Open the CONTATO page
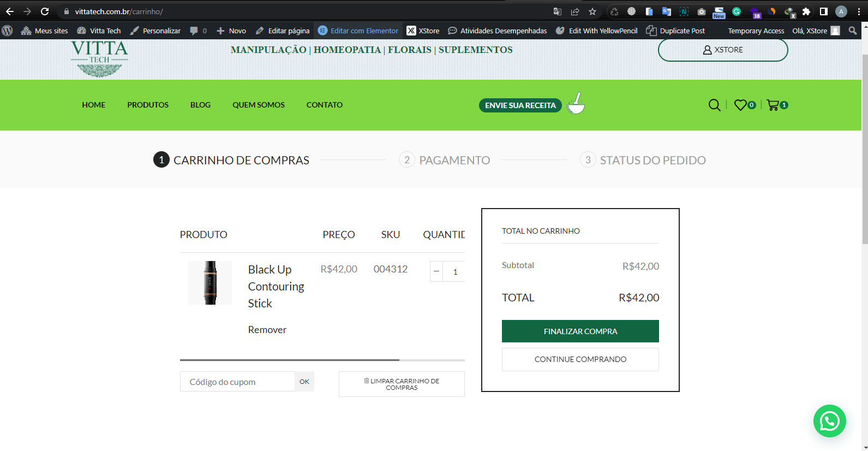Viewport: 868px width, 451px height. [x=325, y=105]
